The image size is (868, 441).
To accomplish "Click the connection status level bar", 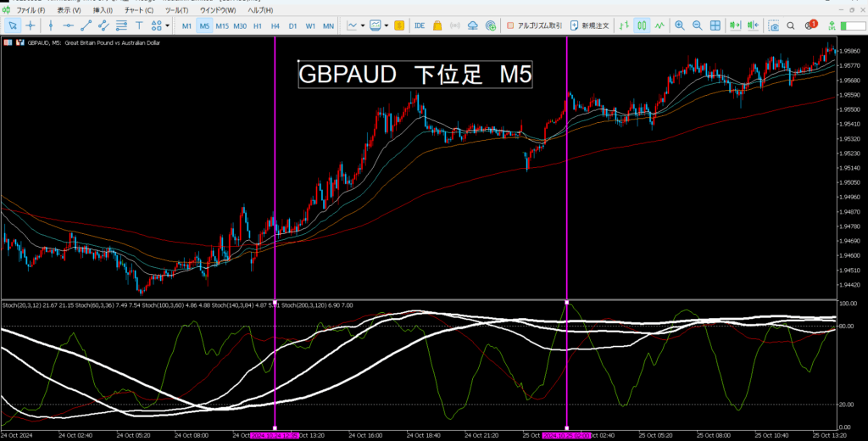I will click(x=851, y=25).
